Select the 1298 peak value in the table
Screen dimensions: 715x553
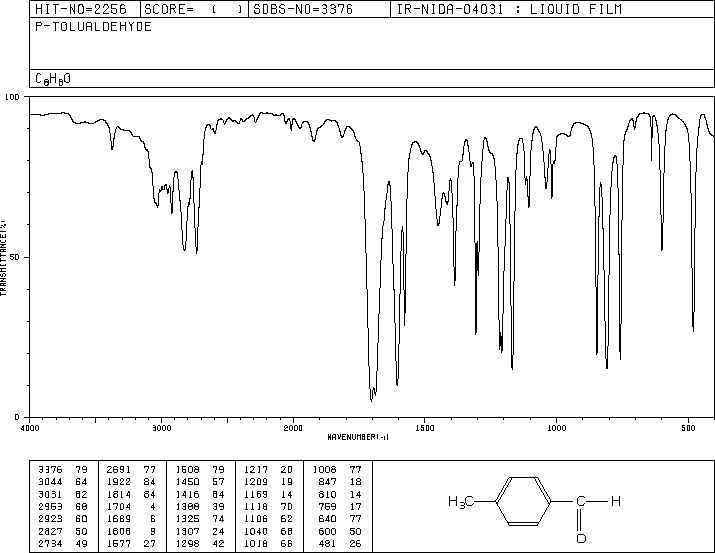(187, 544)
